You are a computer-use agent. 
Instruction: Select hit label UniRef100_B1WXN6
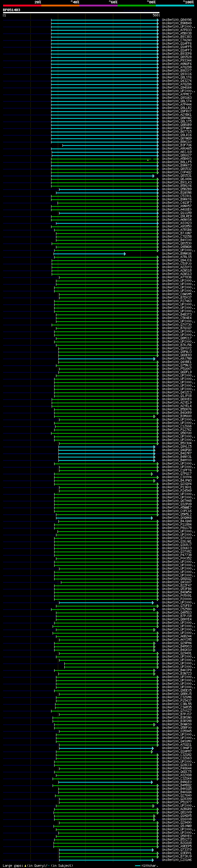[x=177, y=193]
